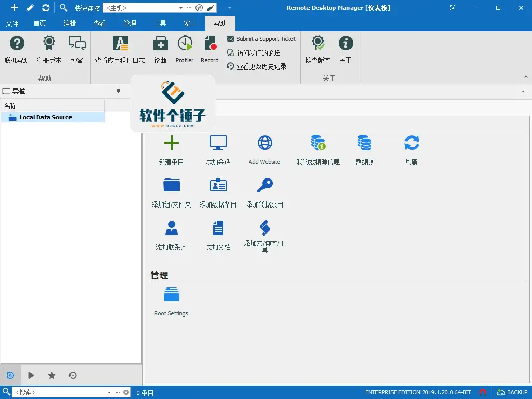Open the 文件 menu

[x=12, y=23]
